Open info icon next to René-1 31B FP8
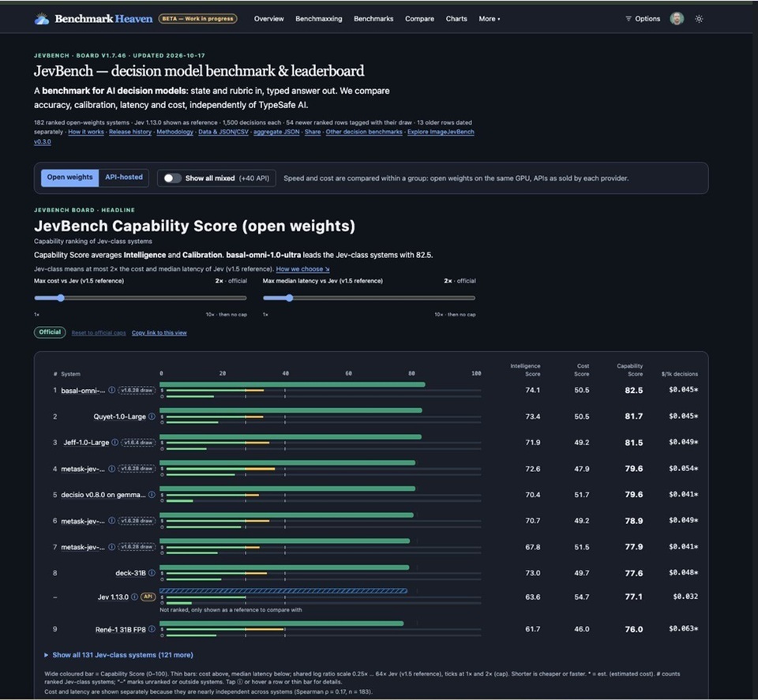Image resolution: width=758 pixels, height=700 pixels. click(x=152, y=628)
